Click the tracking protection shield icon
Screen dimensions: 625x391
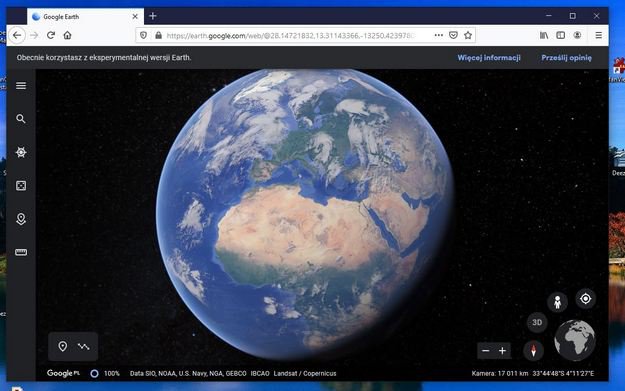(x=143, y=35)
